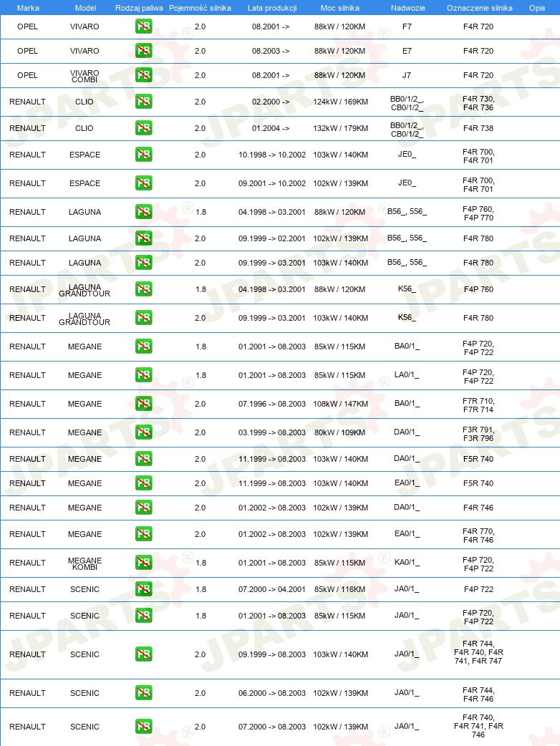Viewport: 560px width, 746px height.
Task: Click the engine codes F4R 770, F4R 746
Action: click(x=478, y=536)
